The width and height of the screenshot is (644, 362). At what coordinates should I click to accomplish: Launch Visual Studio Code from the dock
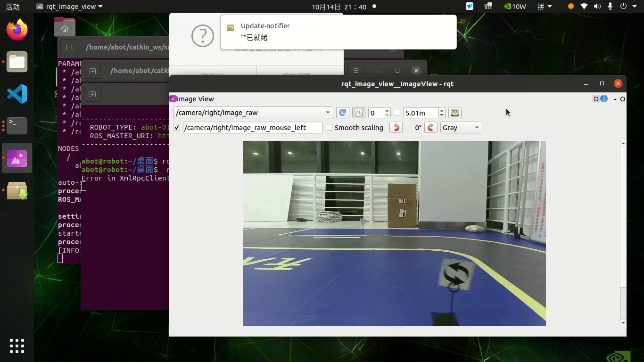click(17, 94)
